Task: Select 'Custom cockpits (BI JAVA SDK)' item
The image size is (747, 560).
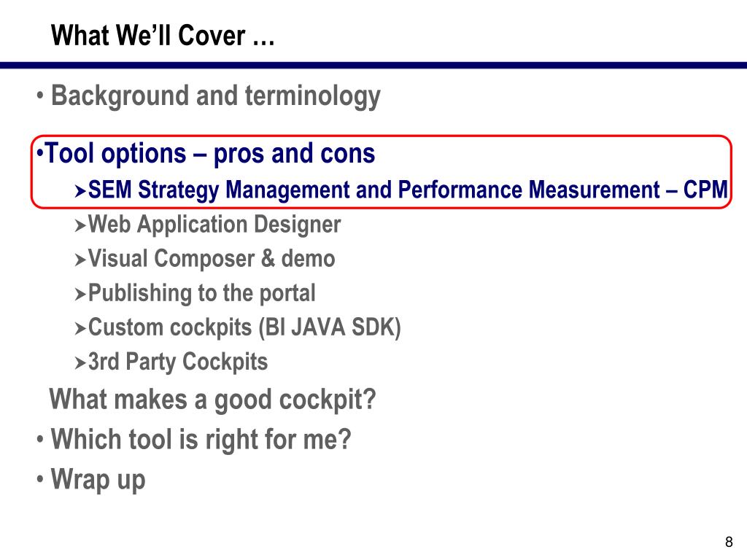Action: tap(244, 328)
